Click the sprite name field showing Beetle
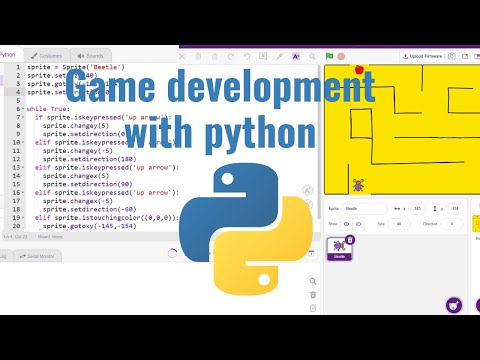Viewport: 480px width, 360px height. [x=364, y=209]
